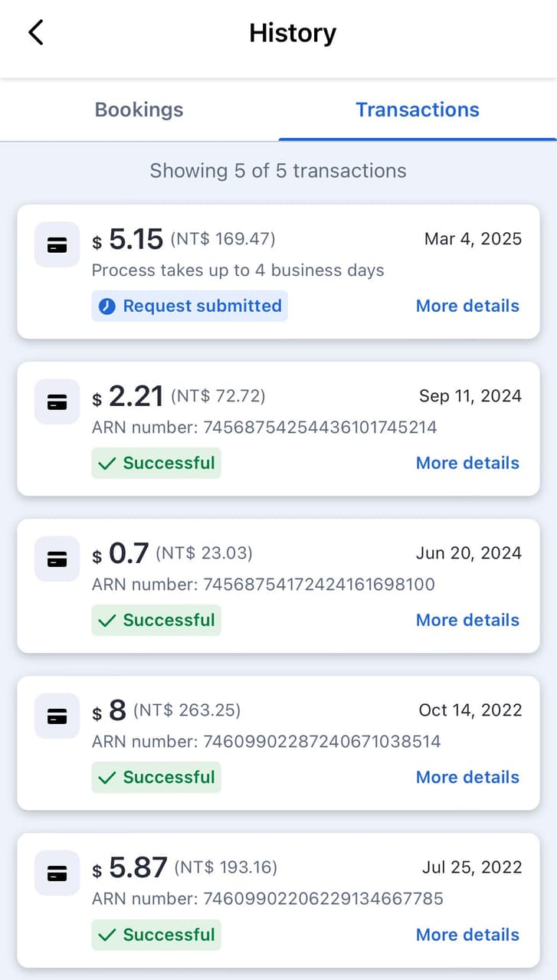Open More details for Oct 14, 2022
The width and height of the screenshot is (557, 980).
[467, 777]
